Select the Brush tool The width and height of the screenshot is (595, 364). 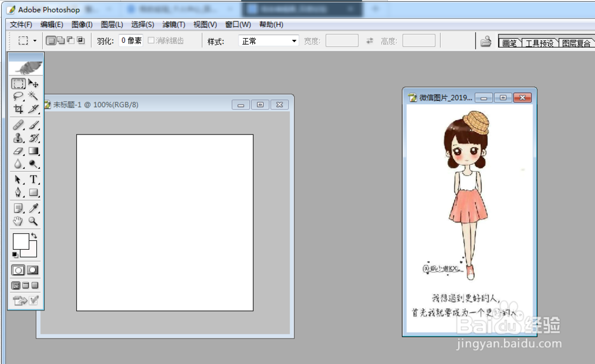pos(33,125)
